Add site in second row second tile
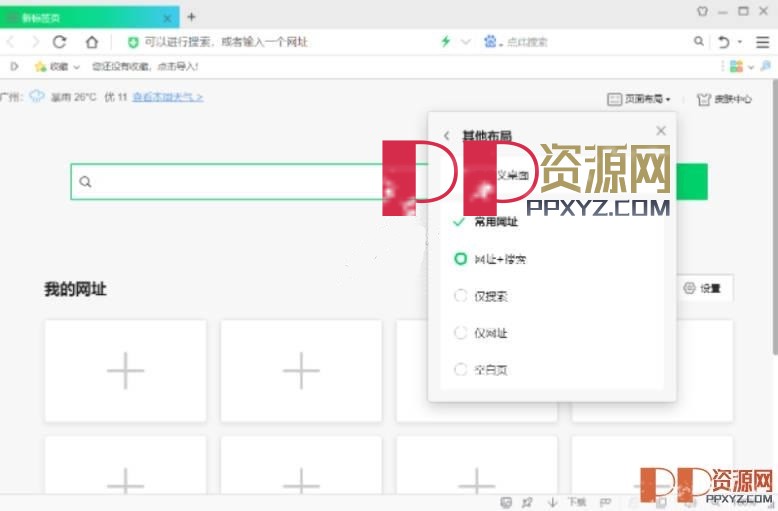Image resolution: width=778 pixels, height=511 pixels. pyautogui.click(x=301, y=465)
